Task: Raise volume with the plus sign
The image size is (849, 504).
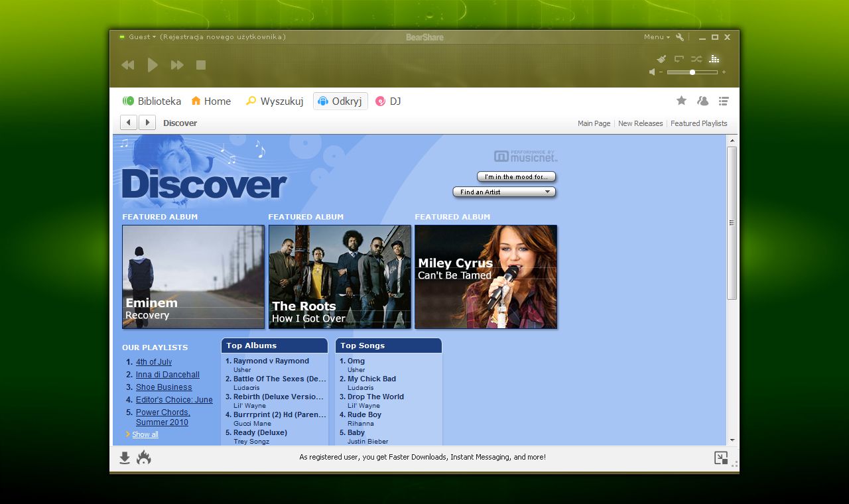Action: (x=724, y=72)
